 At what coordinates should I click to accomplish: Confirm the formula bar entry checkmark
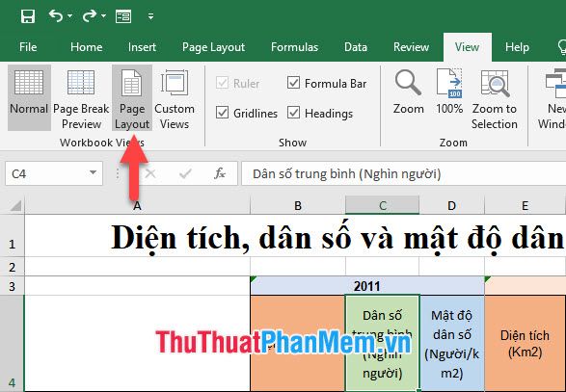pos(185,173)
